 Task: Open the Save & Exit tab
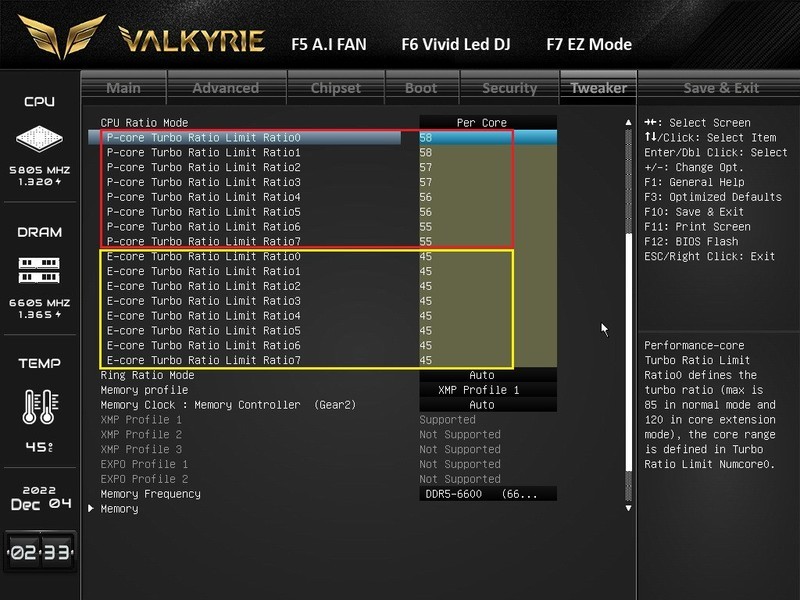tap(720, 88)
